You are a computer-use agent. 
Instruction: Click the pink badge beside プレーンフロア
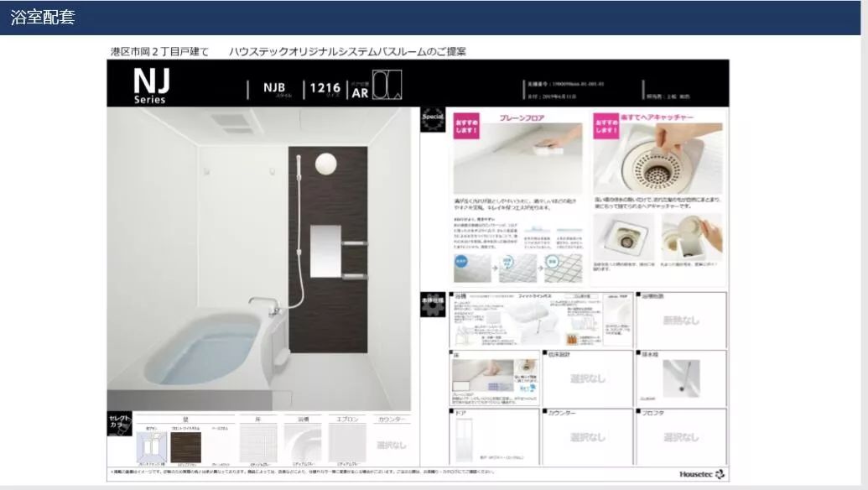point(466,126)
